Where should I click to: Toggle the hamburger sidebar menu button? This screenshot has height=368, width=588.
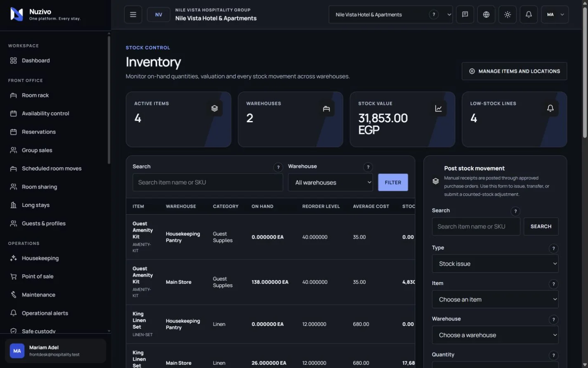click(133, 14)
